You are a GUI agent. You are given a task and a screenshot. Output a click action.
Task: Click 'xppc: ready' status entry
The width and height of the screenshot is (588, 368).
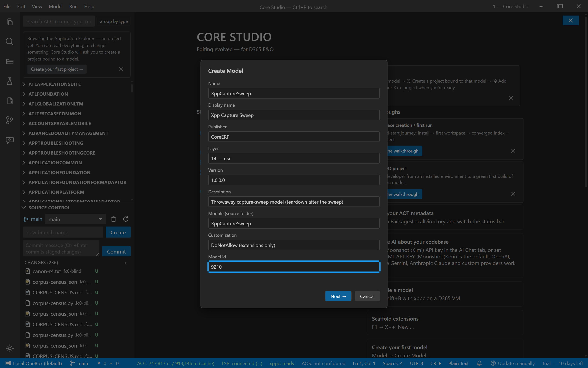(x=282, y=363)
